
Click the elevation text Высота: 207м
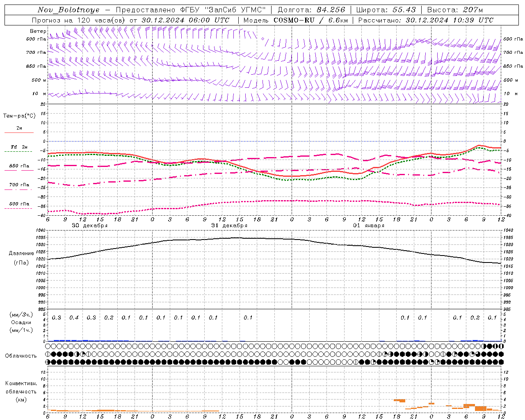(x=455, y=10)
